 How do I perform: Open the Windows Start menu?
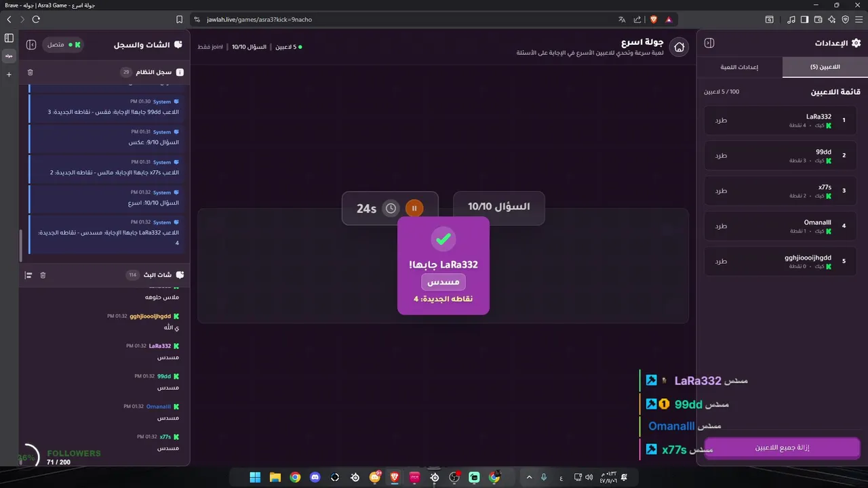click(255, 477)
